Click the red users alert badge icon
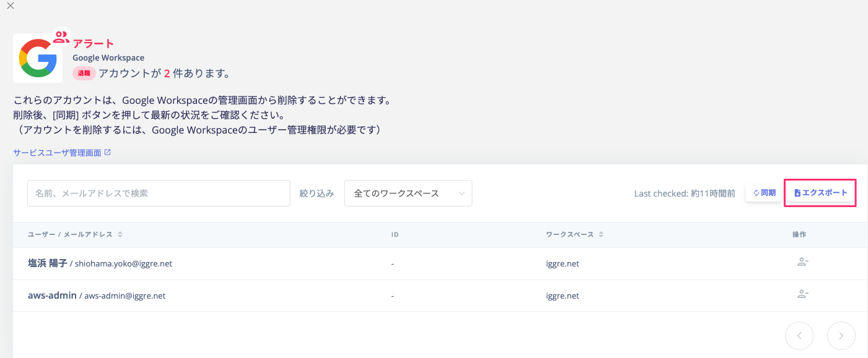Image resolution: width=868 pixels, height=358 pixels. tap(61, 37)
